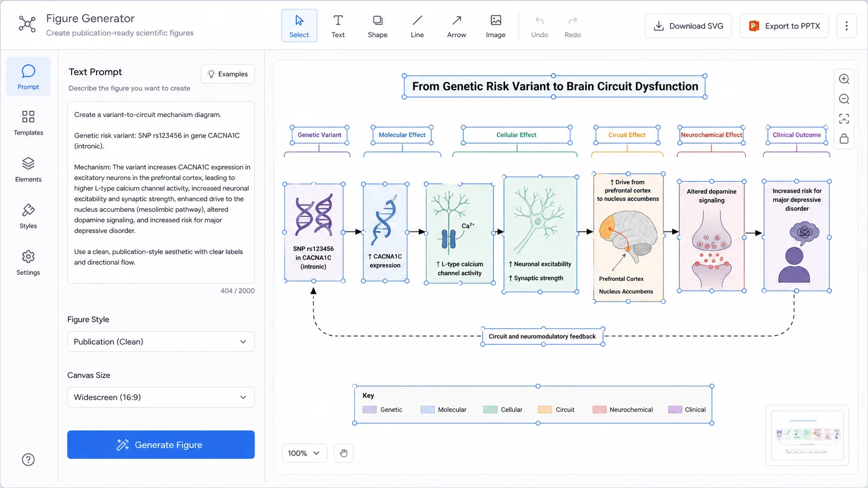
Task: Click inside the text prompt field
Action: coord(161,192)
